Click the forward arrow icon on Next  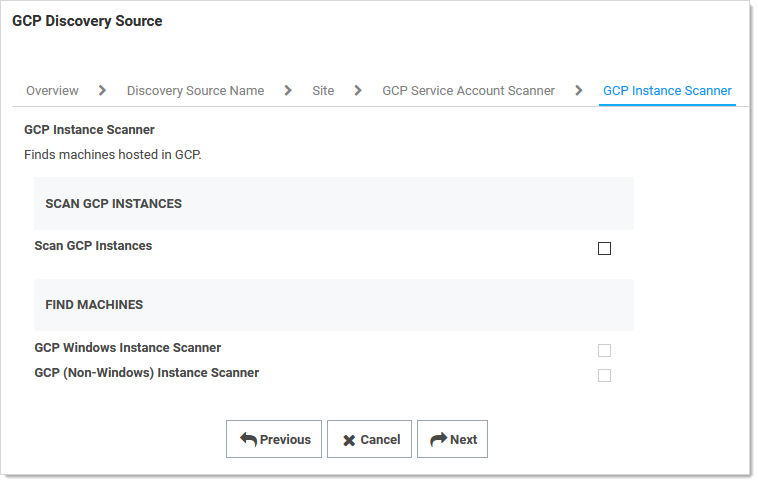tap(438, 440)
